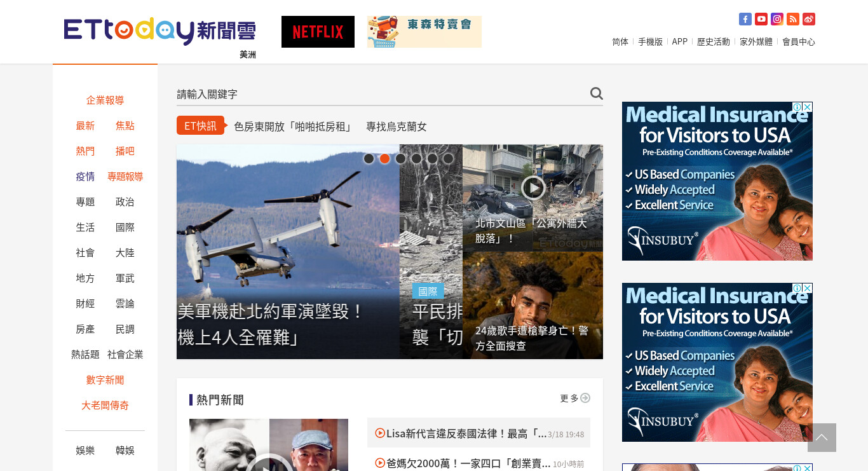868x471 pixels.
Task: Select the first carousel dot
Action: 369,158
